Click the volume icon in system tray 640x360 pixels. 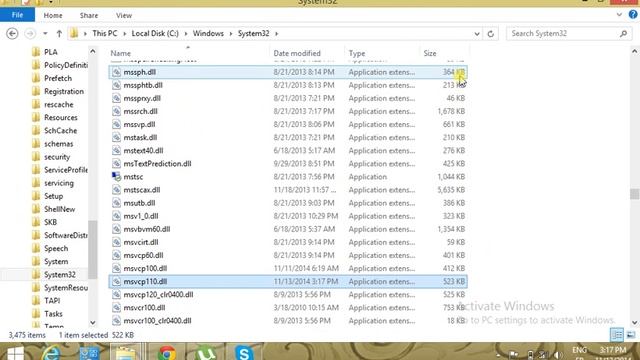[x=558, y=355]
